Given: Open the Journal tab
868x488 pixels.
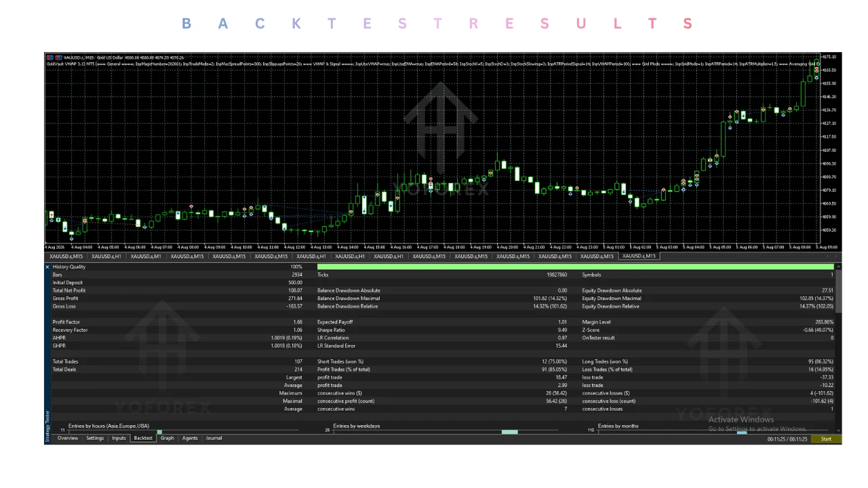Looking at the screenshot, I should click(214, 439).
